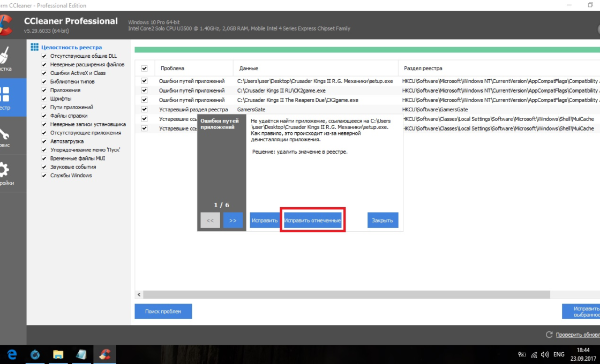This screenshot has height=364, width=600.
Task: Open the ENG language switcher in taskbar
Action: [x=559, y=354]
